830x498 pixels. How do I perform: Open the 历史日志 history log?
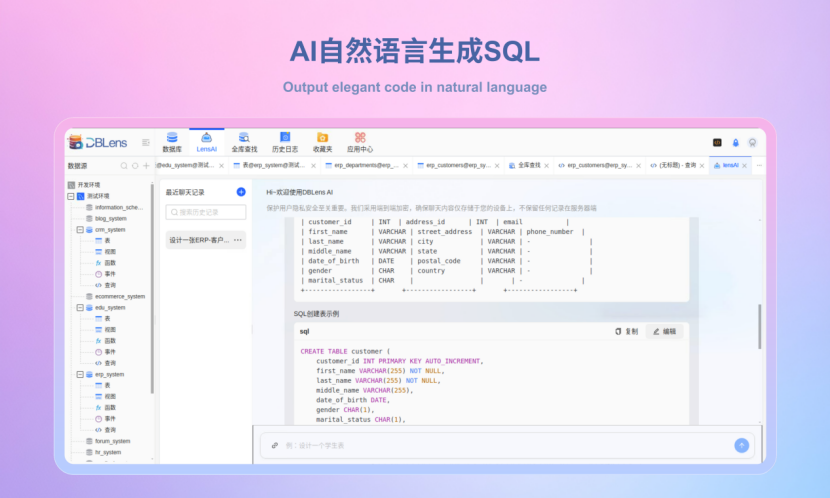point(285,142)
